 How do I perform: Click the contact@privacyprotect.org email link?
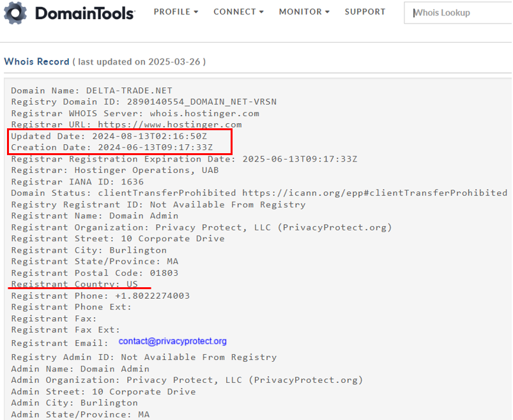172,341
